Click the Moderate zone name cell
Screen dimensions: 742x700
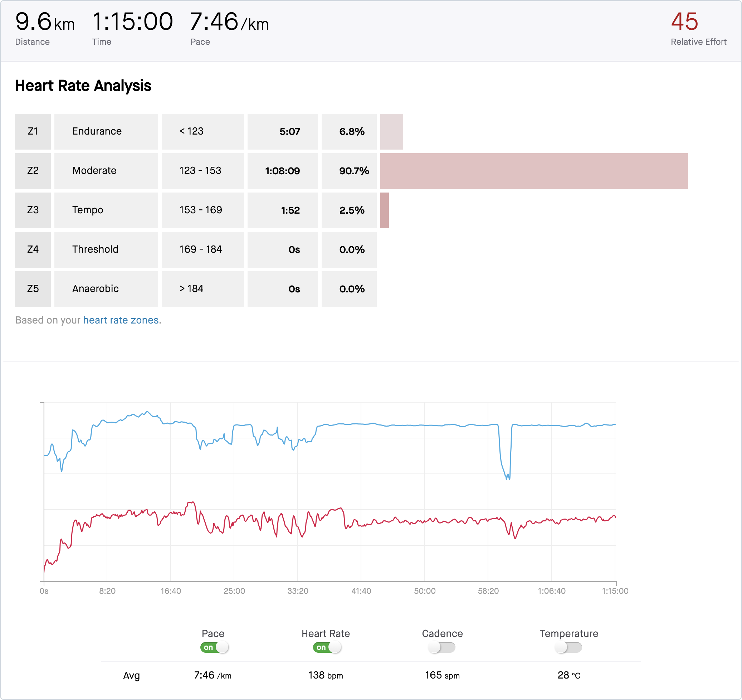click(x=106, y=171)
